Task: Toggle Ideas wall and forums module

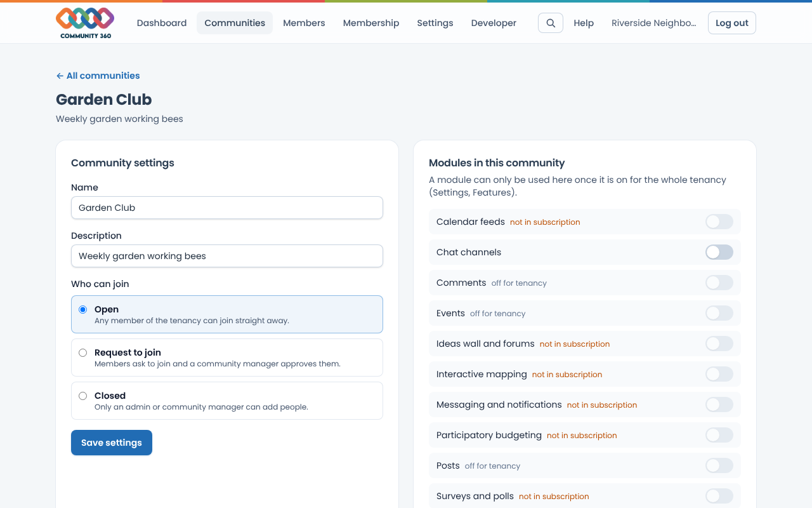Action: click(719, 344)
